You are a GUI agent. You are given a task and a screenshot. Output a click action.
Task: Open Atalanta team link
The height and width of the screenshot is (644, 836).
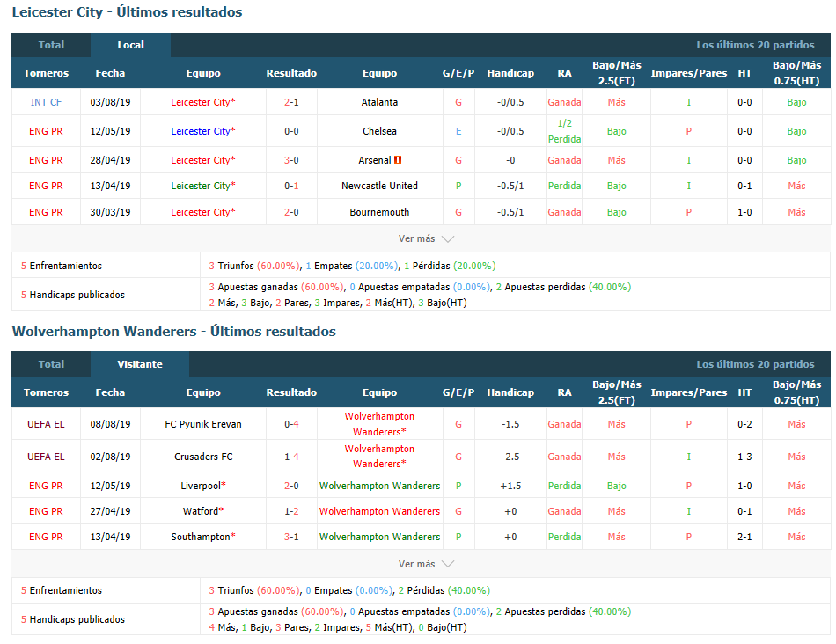[379, 102]
